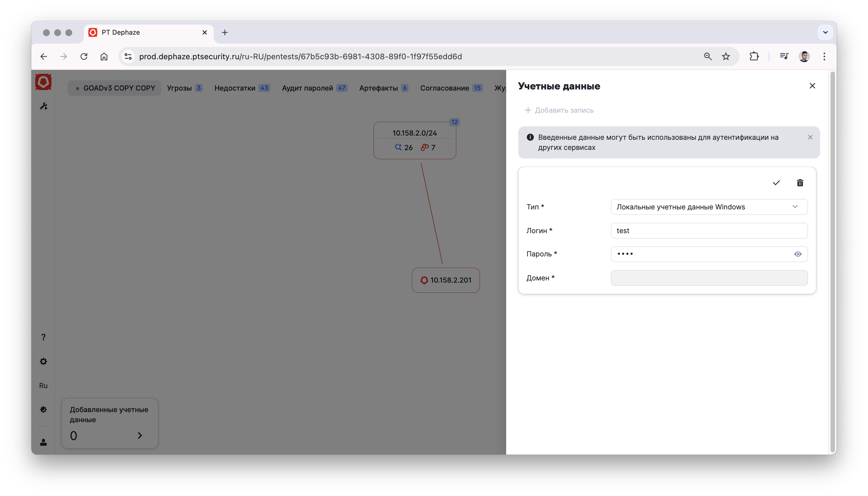Open help via the question mark icon
The width and height of the screenshot is (868, 496).
(43, 337)
